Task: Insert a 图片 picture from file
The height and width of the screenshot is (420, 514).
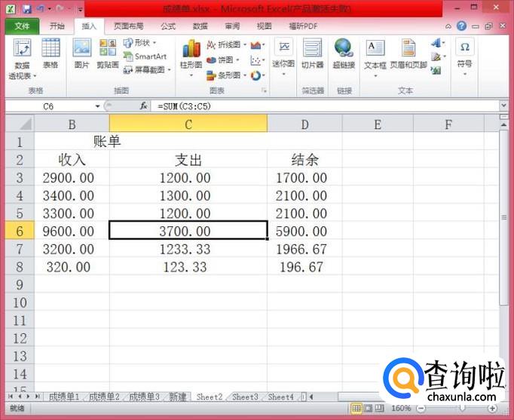Action: tap(81, 54)
